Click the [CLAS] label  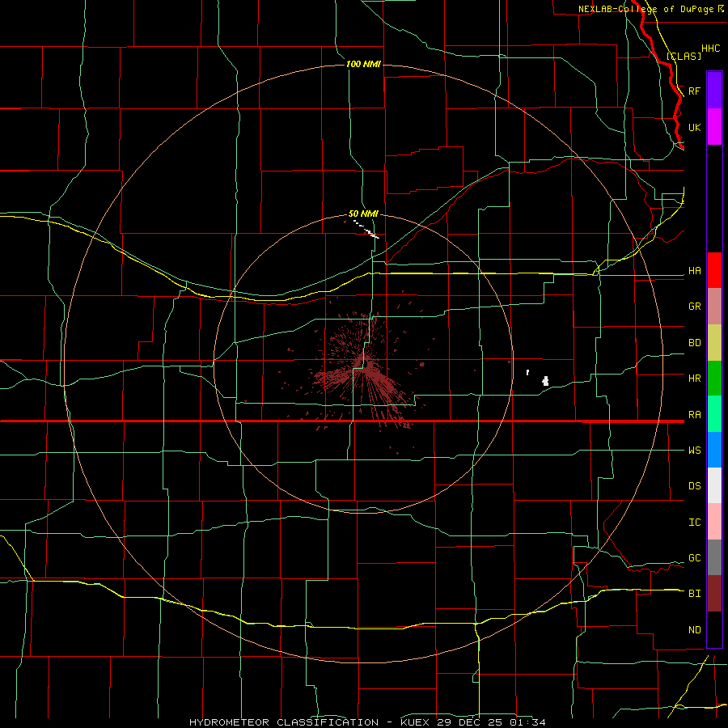pos(684,57)
